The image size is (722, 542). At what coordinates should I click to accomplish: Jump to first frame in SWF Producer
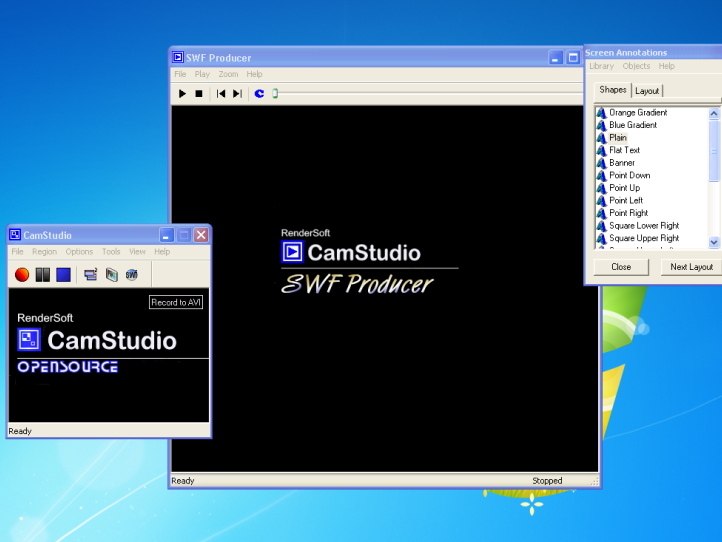point(221,93)
